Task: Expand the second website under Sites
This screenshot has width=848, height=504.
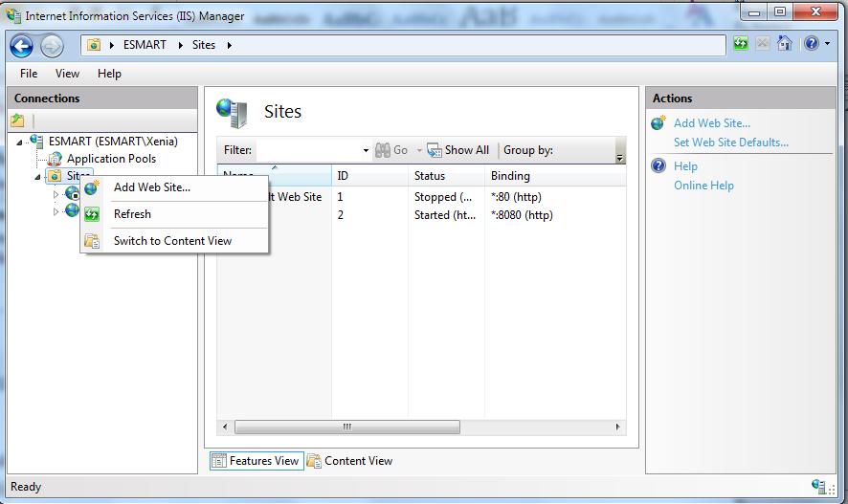Action: point(56,211)
